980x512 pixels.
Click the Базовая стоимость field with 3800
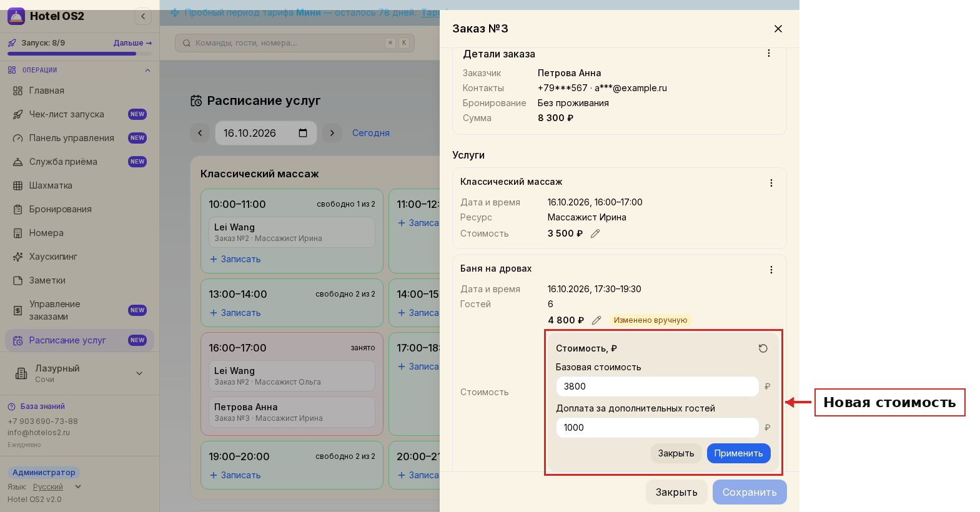657,386
